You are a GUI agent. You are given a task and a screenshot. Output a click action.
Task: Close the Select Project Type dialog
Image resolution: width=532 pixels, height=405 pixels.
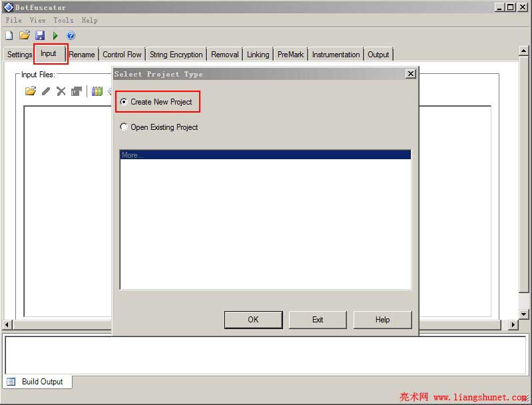click(411, 73)
